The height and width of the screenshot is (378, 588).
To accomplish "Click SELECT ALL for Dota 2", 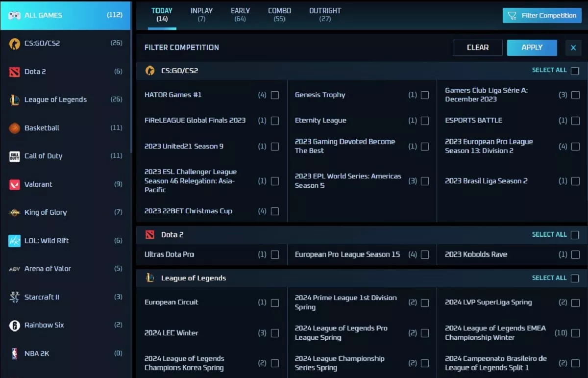I will coord(549,234).
